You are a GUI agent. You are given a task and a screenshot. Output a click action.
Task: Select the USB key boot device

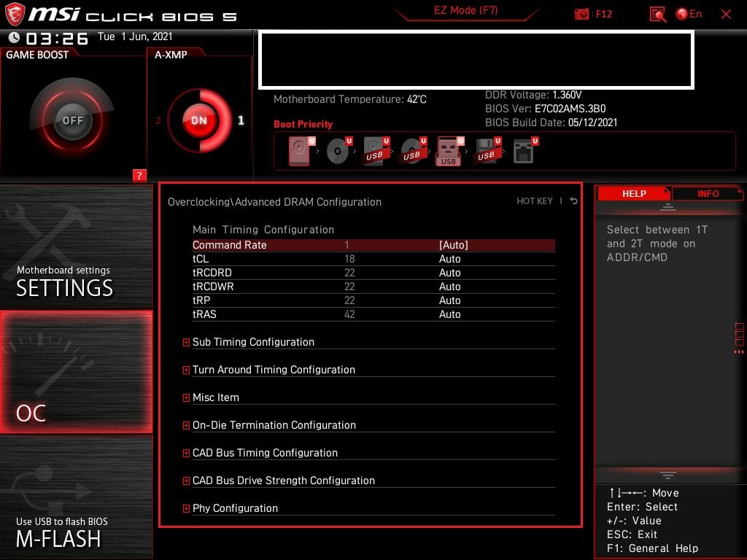click(449, 152)
